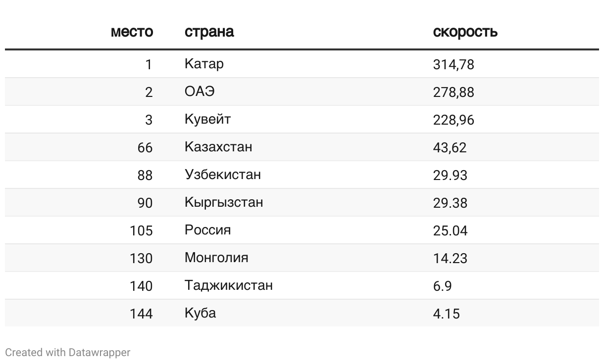The height and width of the screenshot is (364, 604).
Task: Select the Катар country cell
Action: (204, 64)
